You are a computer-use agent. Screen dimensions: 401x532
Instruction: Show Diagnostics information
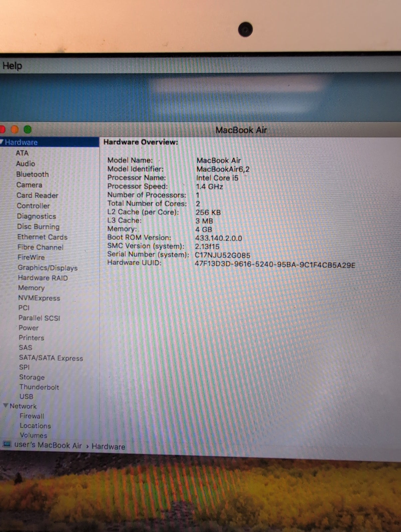click(x=36, y=216)
